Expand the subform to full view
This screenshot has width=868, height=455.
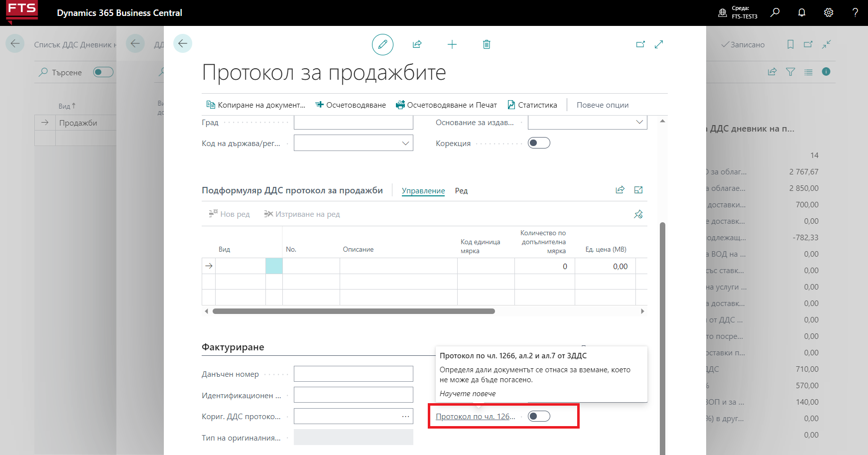pos(638,190)
